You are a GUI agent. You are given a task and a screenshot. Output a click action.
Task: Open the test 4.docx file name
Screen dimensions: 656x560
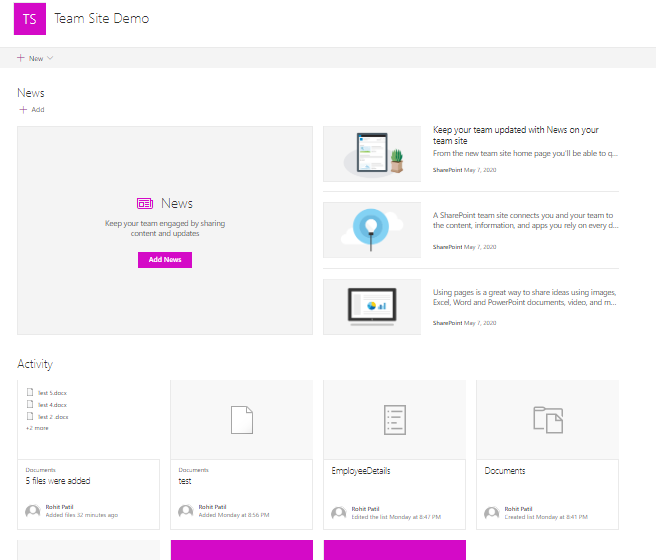tap(52, 405)
